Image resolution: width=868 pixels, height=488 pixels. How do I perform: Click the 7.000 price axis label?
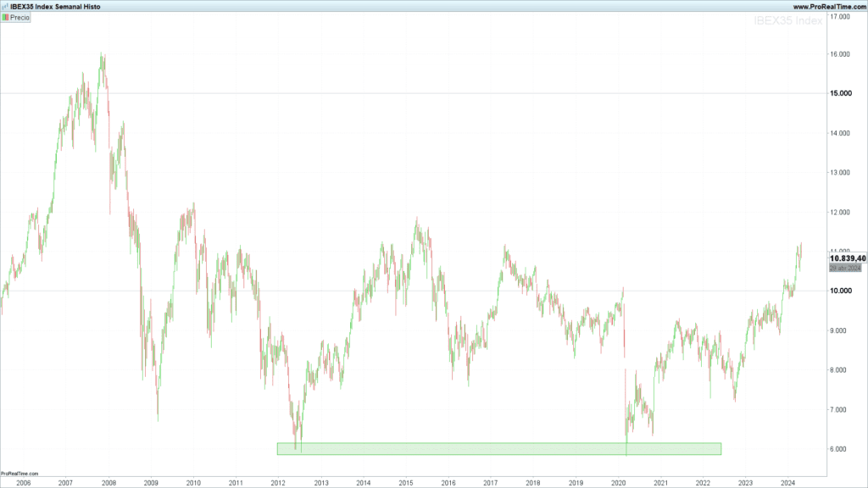pyautogui.click(x=838, y=410)
